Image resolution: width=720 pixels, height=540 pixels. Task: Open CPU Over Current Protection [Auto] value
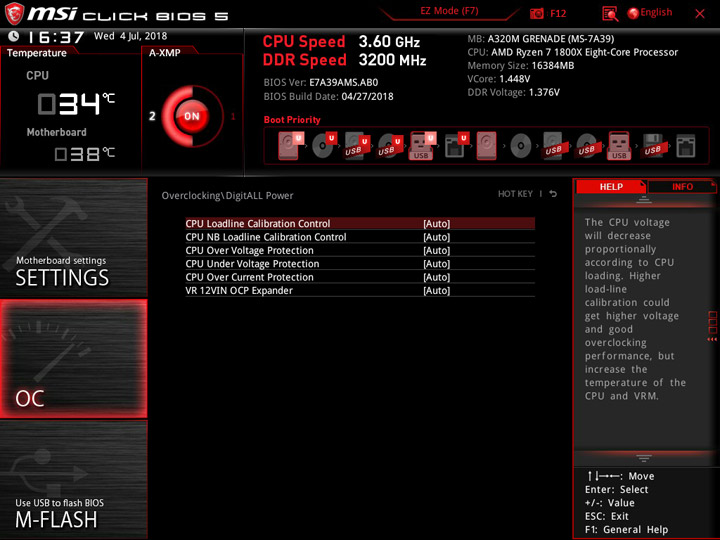[x=437, y=277]
